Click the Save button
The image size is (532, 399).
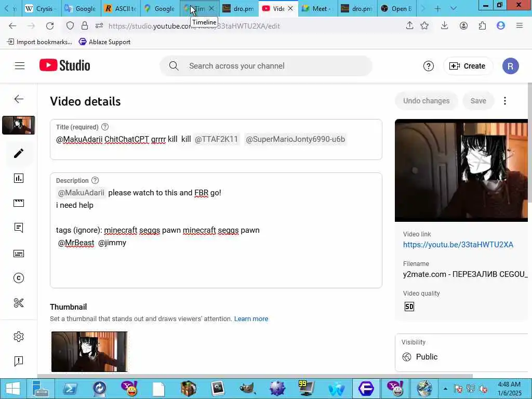[478, 101]
